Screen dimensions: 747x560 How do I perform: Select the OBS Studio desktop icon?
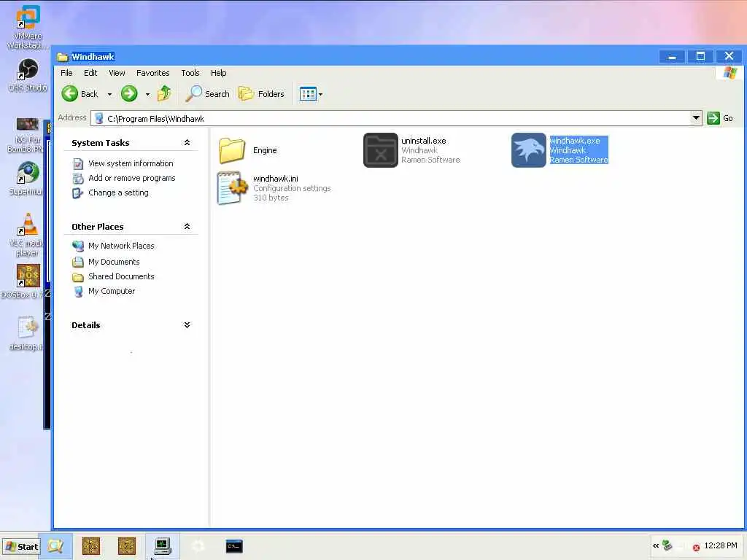tap(28, 69)
